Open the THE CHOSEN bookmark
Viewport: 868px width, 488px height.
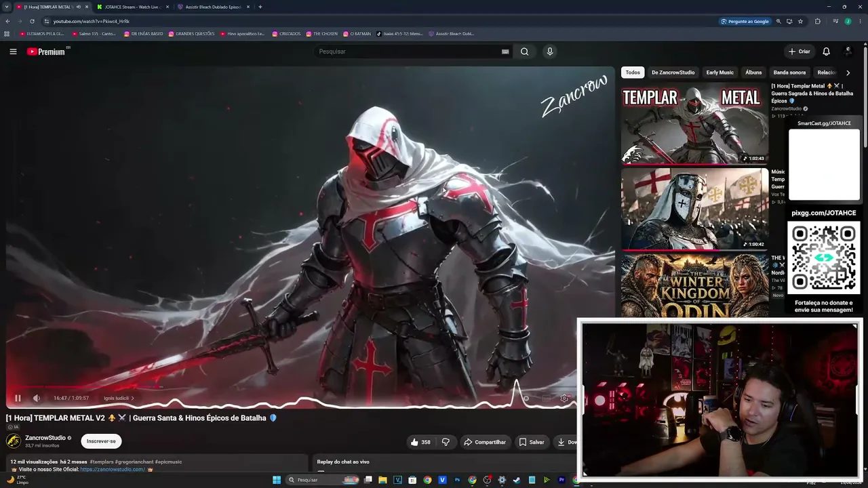click(x=321, y=34)
